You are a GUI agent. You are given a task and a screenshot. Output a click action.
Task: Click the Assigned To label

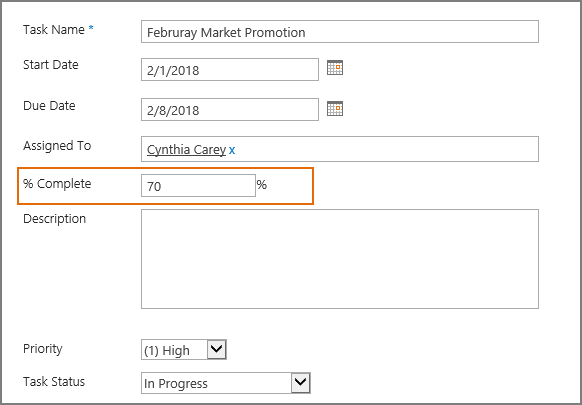57,146
